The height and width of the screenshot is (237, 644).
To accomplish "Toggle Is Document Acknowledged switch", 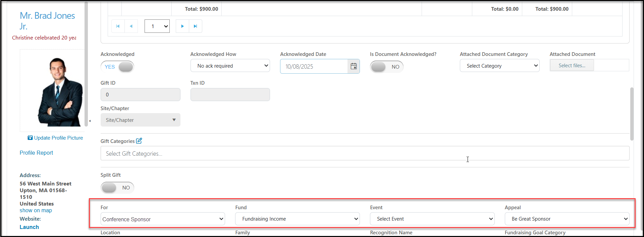I will point(387,67).
